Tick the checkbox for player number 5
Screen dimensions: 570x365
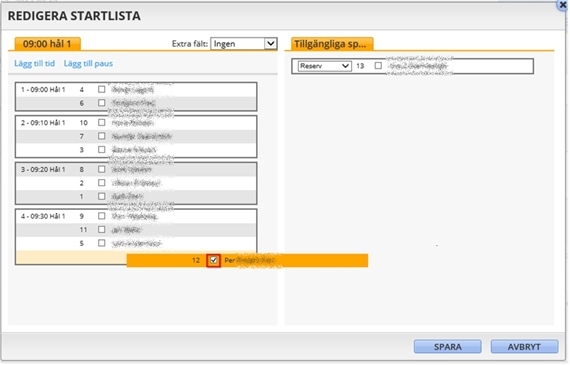pos(102,243)
